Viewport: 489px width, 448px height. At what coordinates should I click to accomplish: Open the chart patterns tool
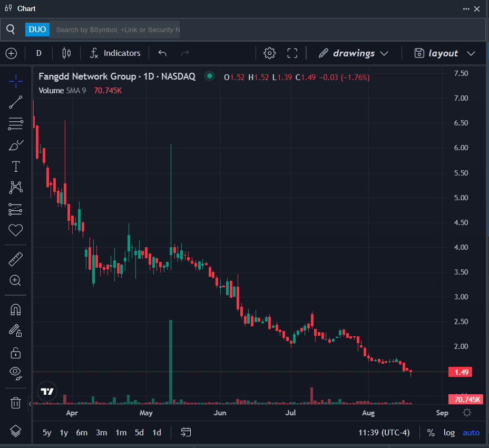pos(16,188)
